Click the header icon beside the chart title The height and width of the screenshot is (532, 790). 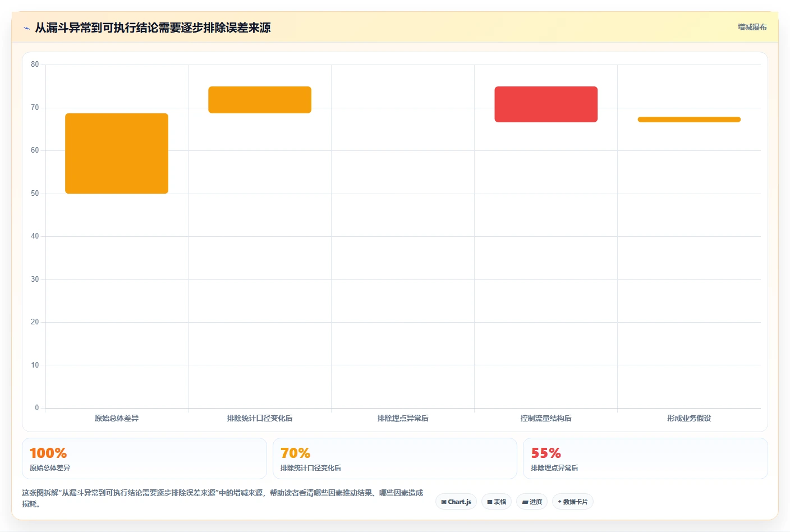[x=26, y=28]
